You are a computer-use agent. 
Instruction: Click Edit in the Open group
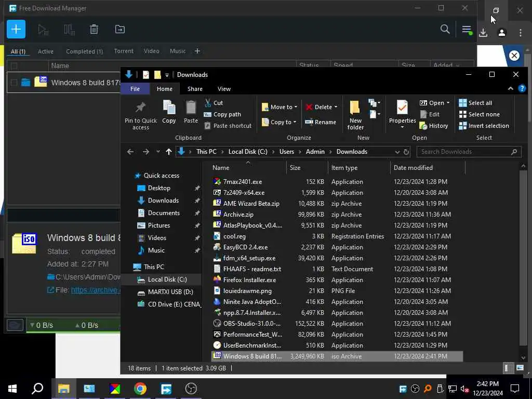[430, 114]
